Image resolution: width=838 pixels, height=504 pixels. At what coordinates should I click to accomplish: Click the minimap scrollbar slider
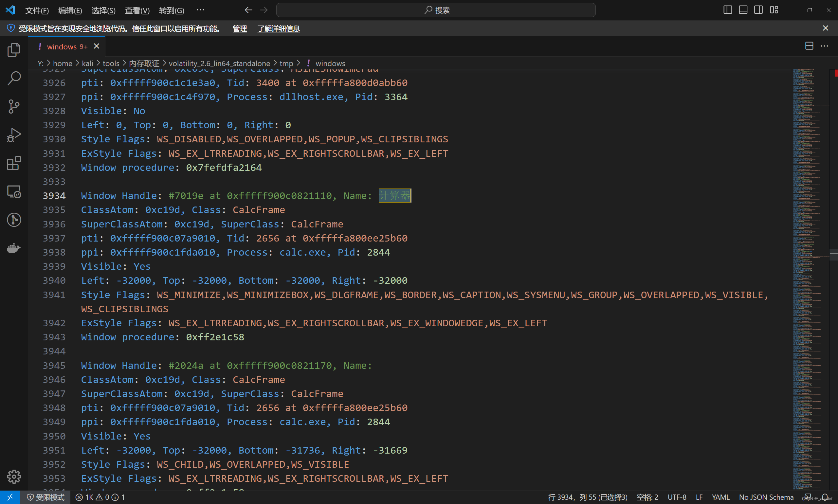[x=833, y=254]
